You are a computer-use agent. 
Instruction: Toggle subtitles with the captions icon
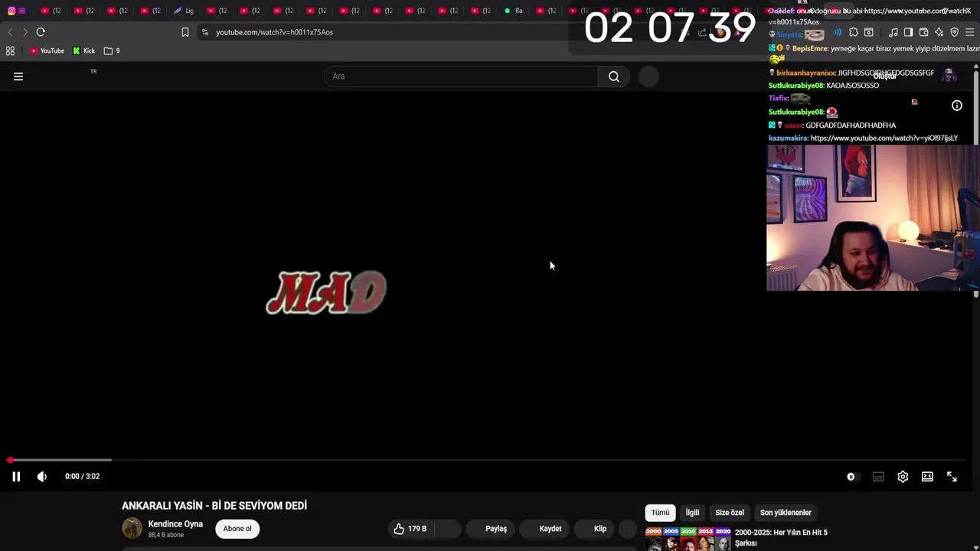878,477
